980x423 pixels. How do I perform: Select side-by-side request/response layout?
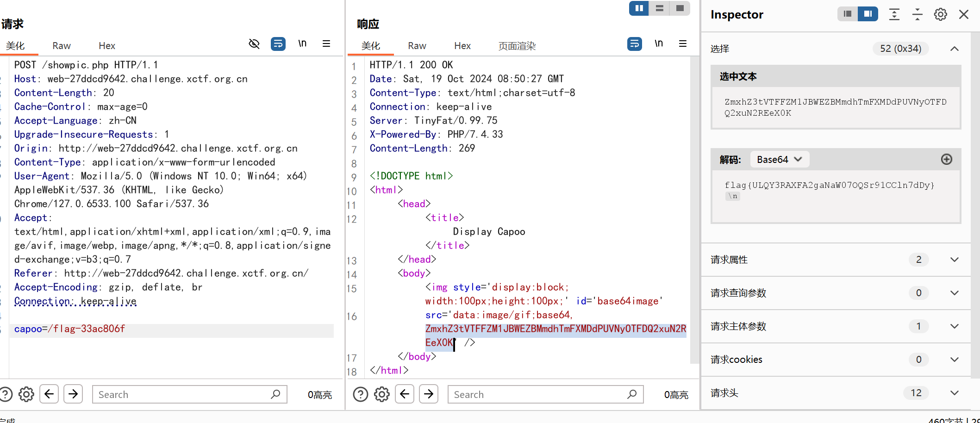639,8
